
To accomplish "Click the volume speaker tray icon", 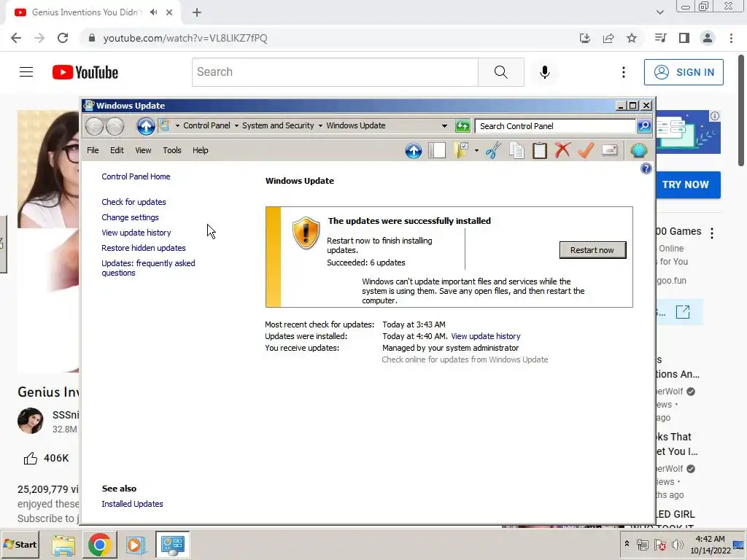I will (677, 545).
